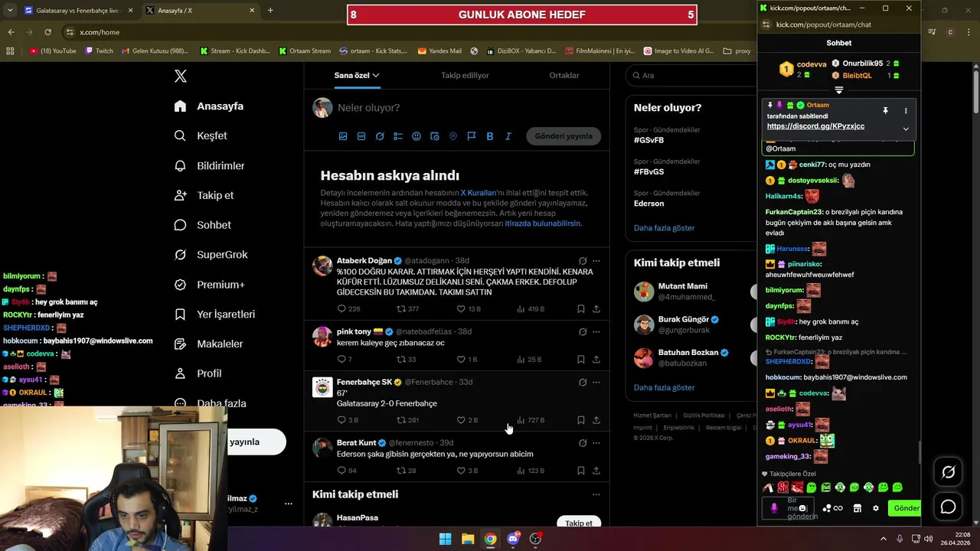Bookmark the Fenerbahçe SK post
Viewport: 980px width, 551px height.
[580, 420]
